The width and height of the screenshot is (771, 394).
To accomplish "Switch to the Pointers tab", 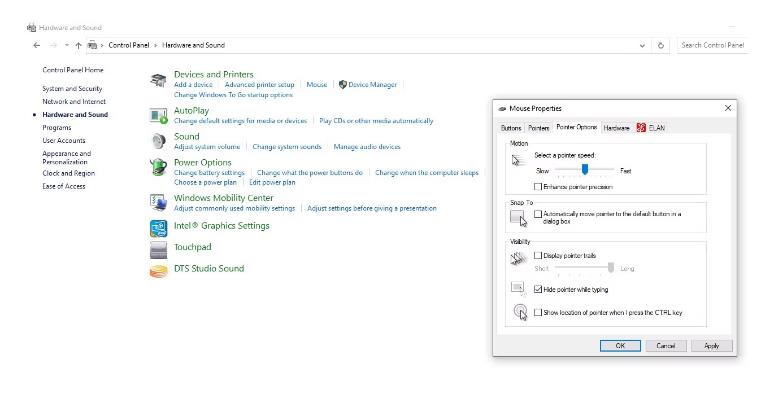I will coord(538,128).
